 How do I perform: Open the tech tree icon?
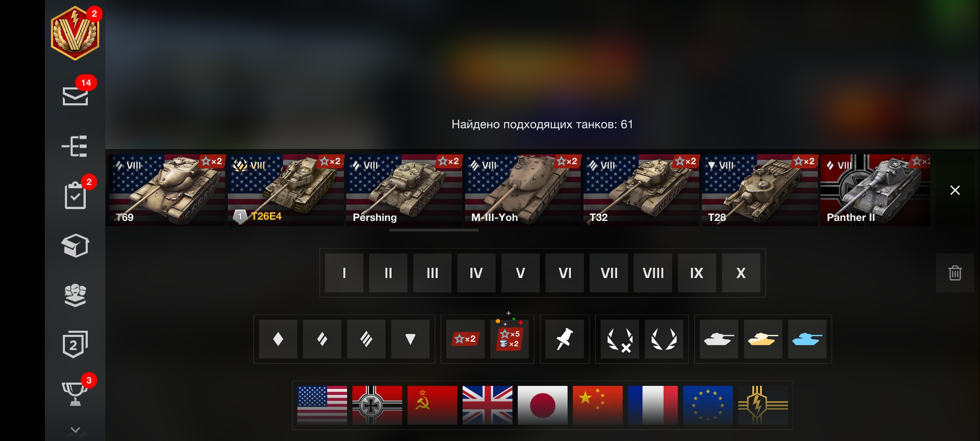[75, 146]
